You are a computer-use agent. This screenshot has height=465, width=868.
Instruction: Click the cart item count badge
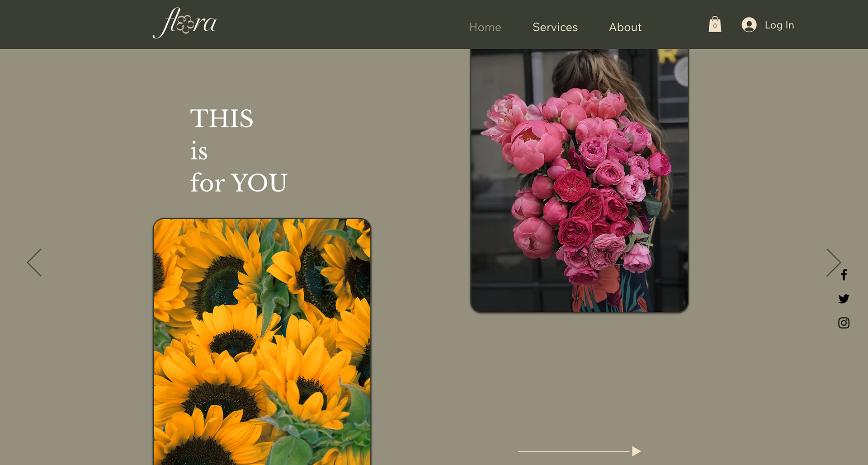click(715, 26)
